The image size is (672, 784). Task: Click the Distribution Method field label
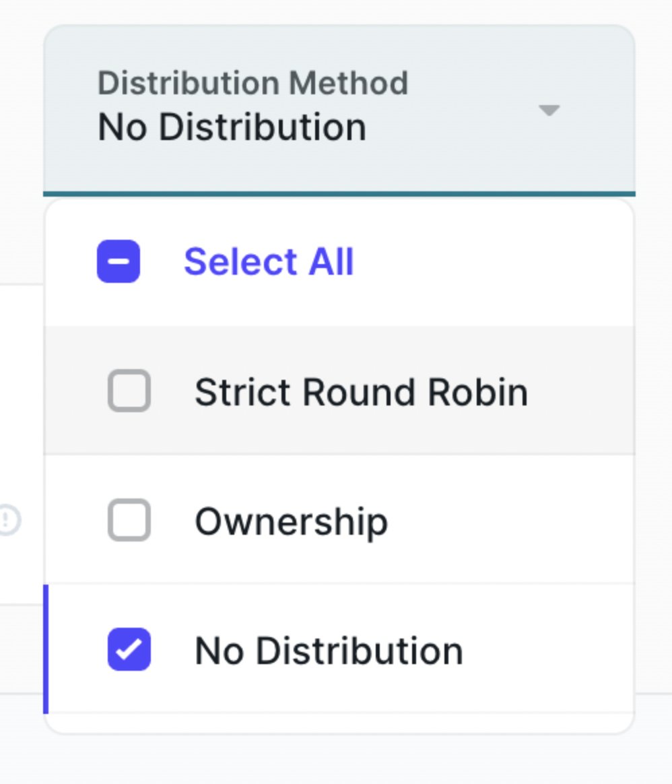pos(253,84)
